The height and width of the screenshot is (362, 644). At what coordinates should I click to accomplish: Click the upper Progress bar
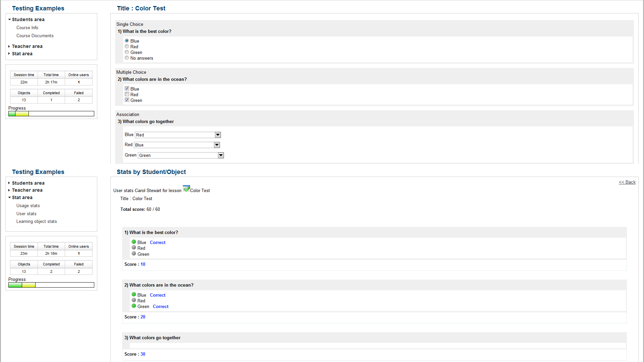pyautogui.click(x=51, y=114)
